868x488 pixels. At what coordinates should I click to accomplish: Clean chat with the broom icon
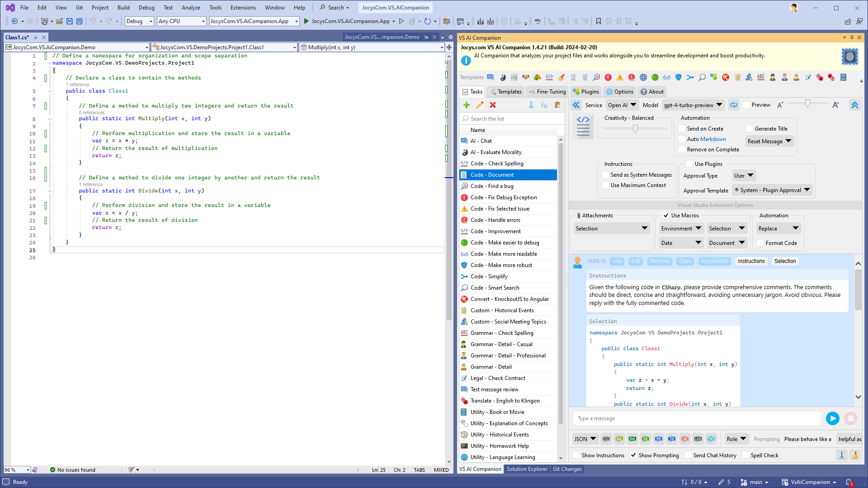(855, 455)
